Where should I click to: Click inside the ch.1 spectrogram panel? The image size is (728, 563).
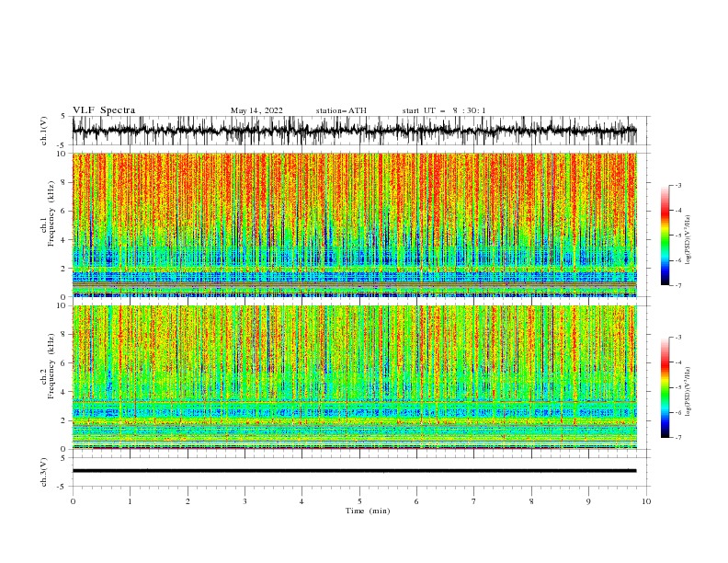[x=354, y=224]
